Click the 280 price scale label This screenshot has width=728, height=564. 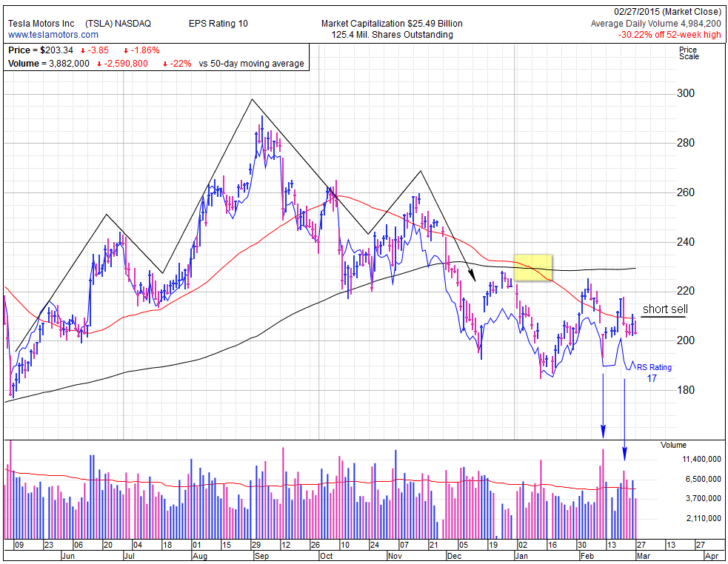[x=686, y=143]
